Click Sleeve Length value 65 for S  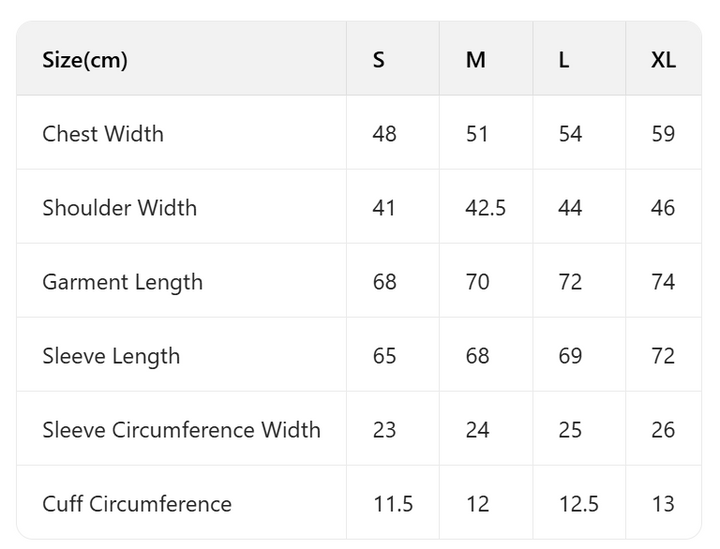(x=384, y=356)
